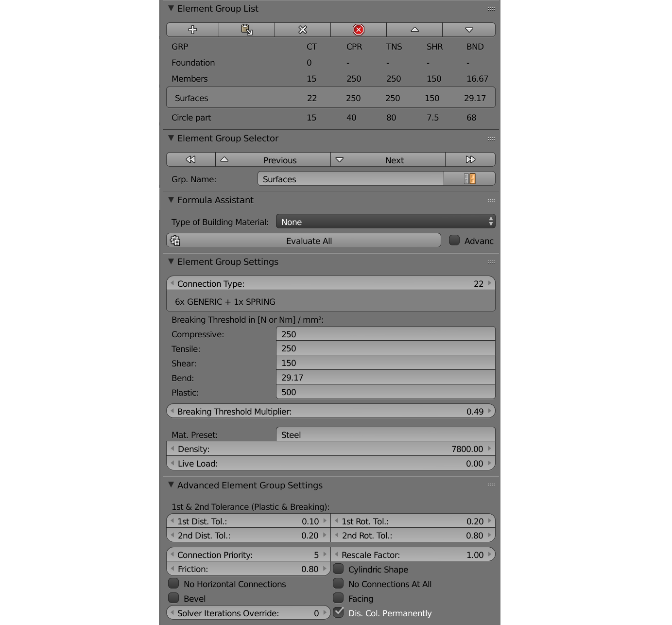Screen dimensions: 672x625
Task: Jump to last group with fast-forward icon
Action: click(x=470, y=159)
